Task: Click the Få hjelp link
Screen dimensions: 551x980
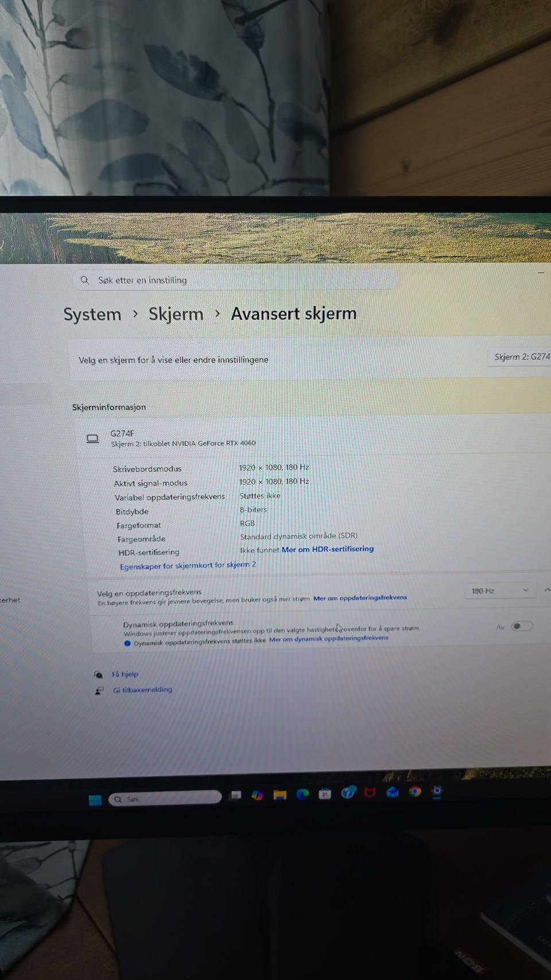Action: (125, 674)
